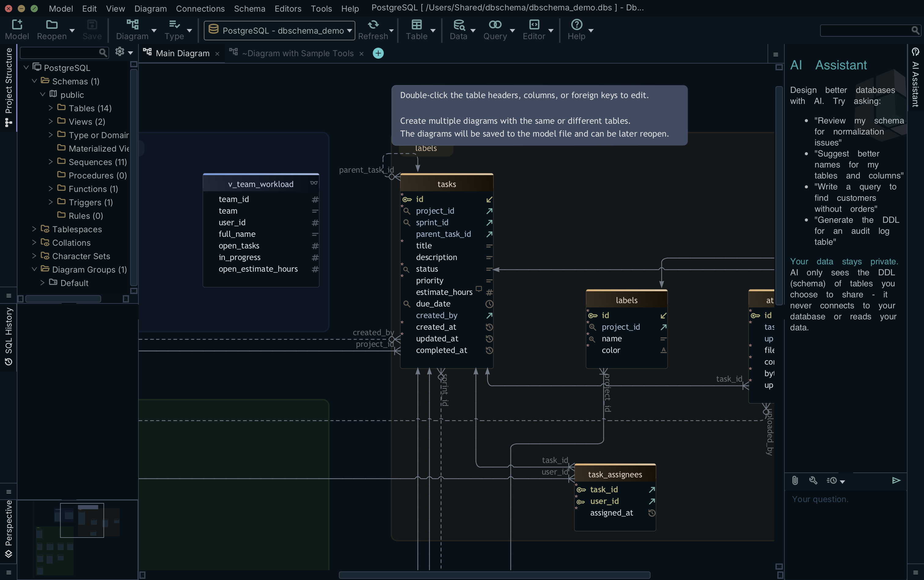Screen dimensions: 924x580
Task: Expand the Tablespaces node
Action: pyautogui.click(x=34, y=229)
